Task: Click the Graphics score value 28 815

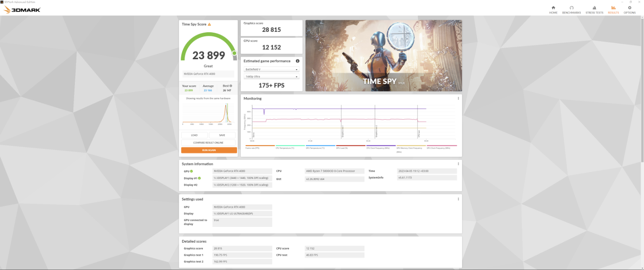Action: [271, 30]
